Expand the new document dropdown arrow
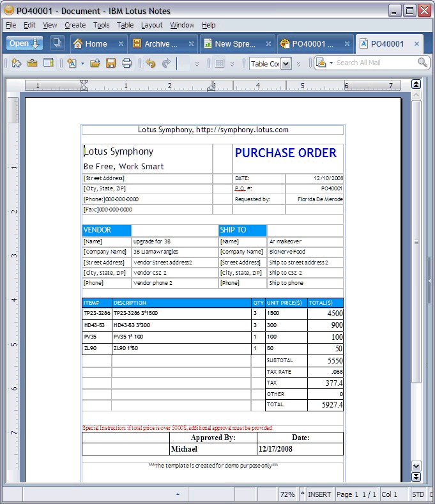435x504 pixels. pos(82,64)
